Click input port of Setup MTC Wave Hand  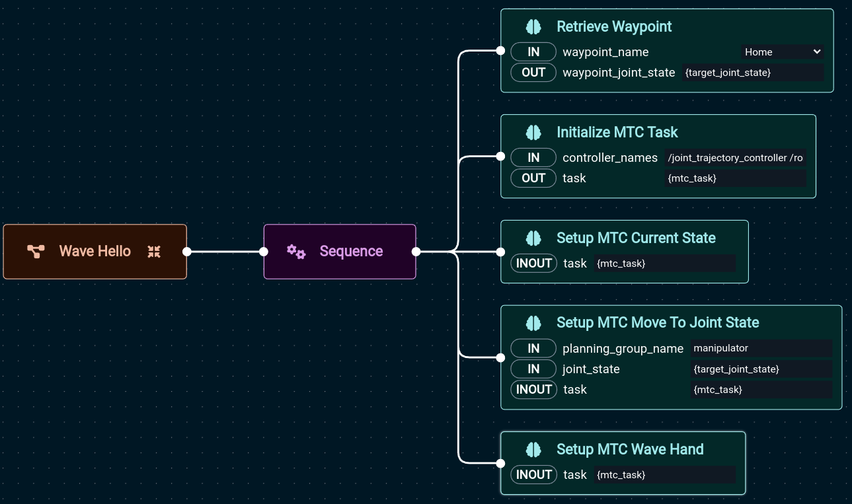click(501, 463)
